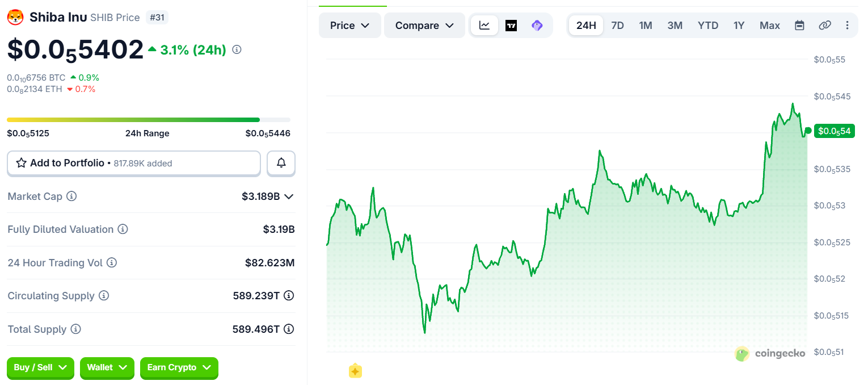
Task: Click the Shiba Inu coin logo
Action: (15, 18)
